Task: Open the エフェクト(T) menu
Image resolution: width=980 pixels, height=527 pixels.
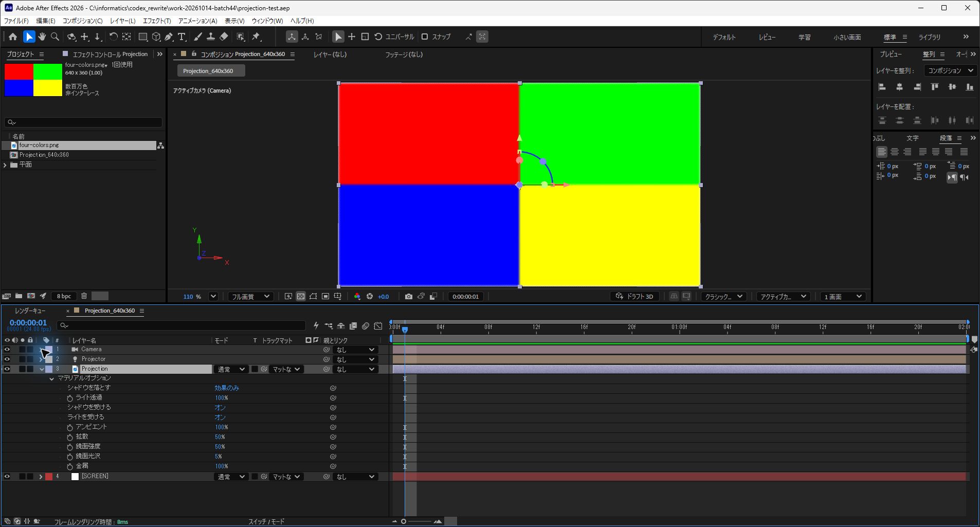Action: (157, 21)
